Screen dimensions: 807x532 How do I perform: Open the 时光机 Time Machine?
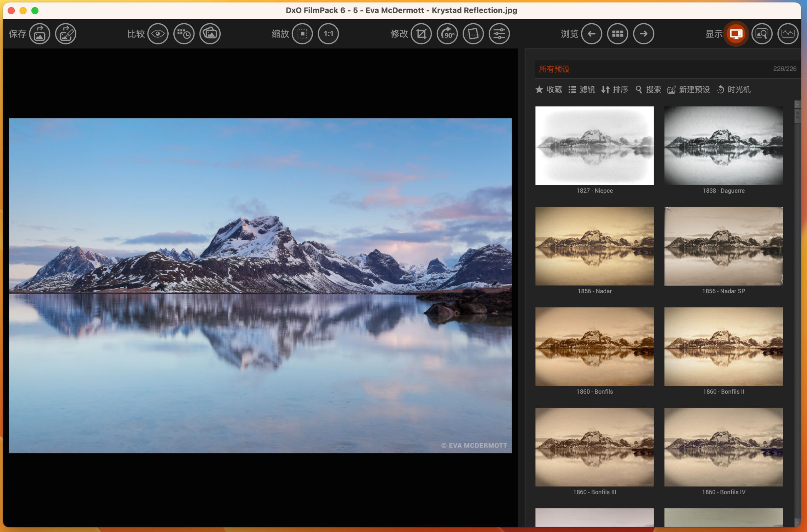point(734,89)
